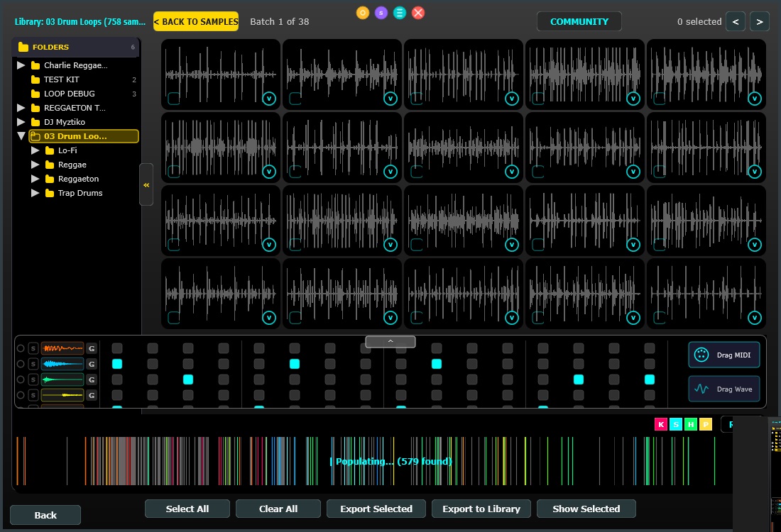781x532 pixels.
Task: Click Select All
Action: click(187, 509)
